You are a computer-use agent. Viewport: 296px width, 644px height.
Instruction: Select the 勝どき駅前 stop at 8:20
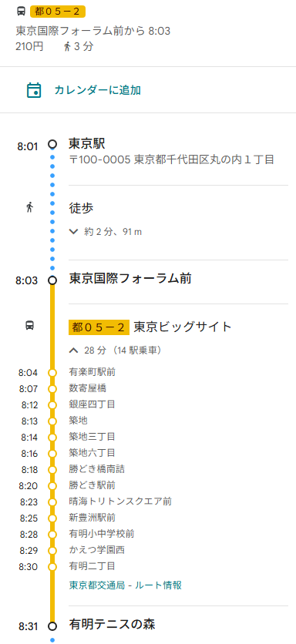92,485
